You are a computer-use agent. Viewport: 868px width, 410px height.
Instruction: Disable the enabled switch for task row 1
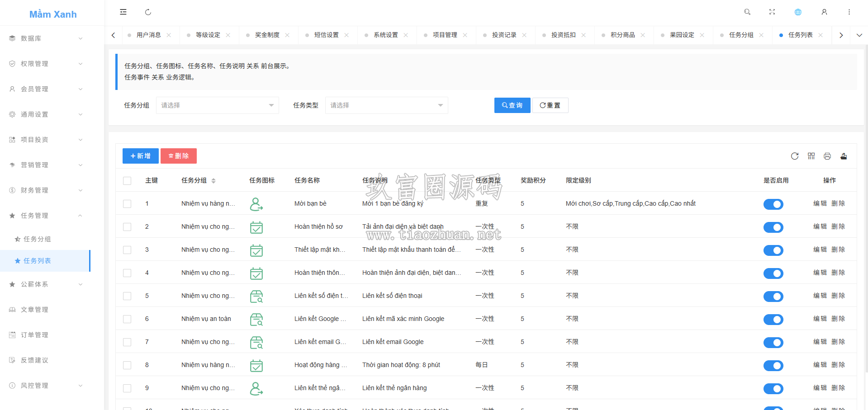click(773, 204)
